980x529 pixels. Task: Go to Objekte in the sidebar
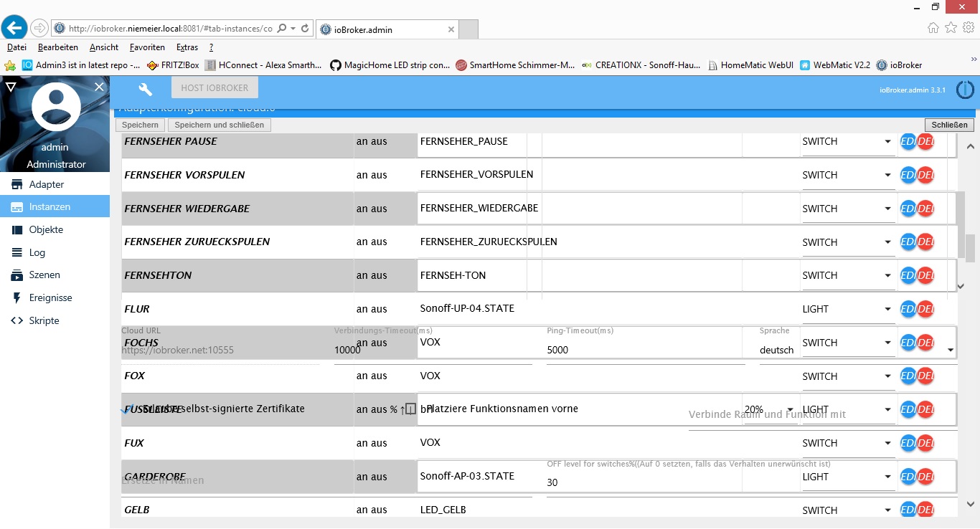(x=55, y=229)
